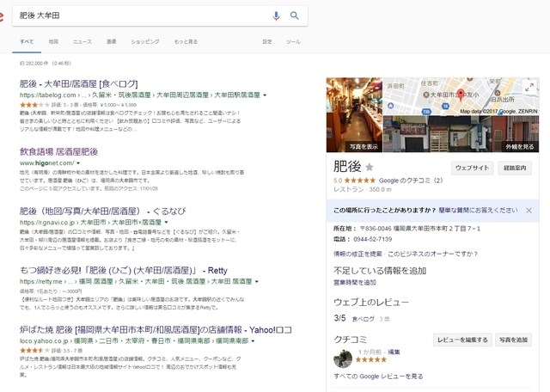Screen dimensions: 550x392
Task: Open dropdown arrow beside tabelog URL
Action: (x=265, y=95)
